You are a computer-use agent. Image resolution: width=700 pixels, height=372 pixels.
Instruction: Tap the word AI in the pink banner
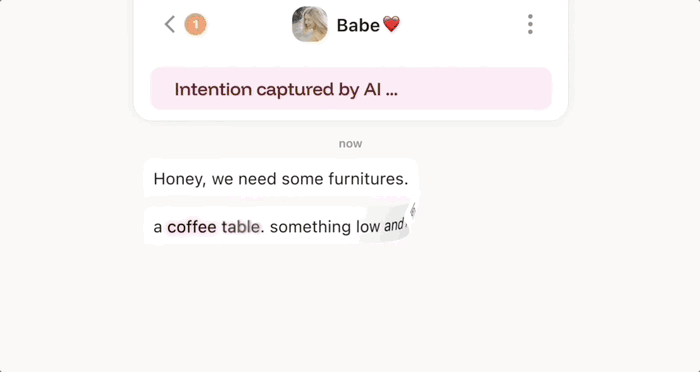[x=372, y=89]
